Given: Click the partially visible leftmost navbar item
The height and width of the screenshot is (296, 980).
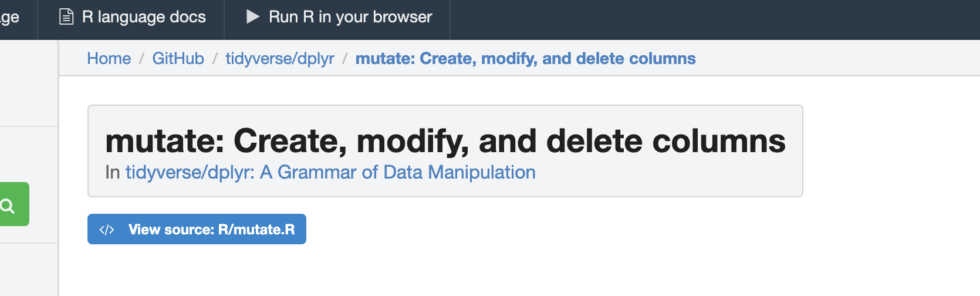Looking at the screenshot, I should click(10, 17).
